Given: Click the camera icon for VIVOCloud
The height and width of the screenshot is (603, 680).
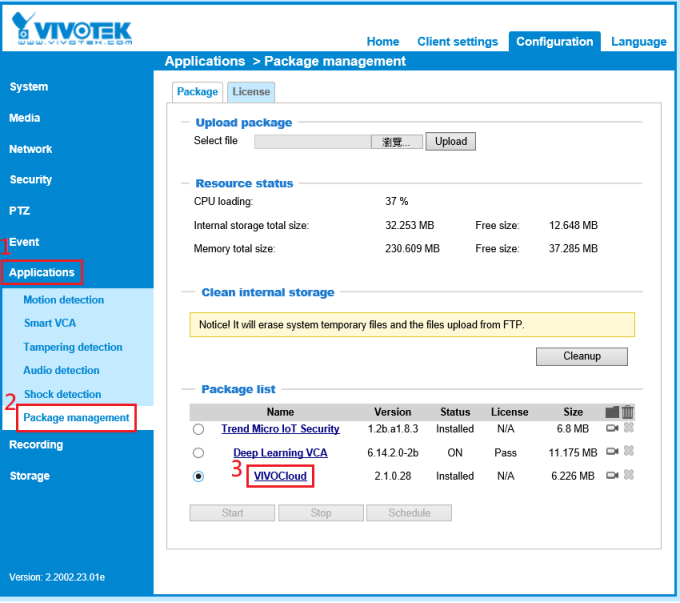Looking at the screenshot, I should pos(612,475).
